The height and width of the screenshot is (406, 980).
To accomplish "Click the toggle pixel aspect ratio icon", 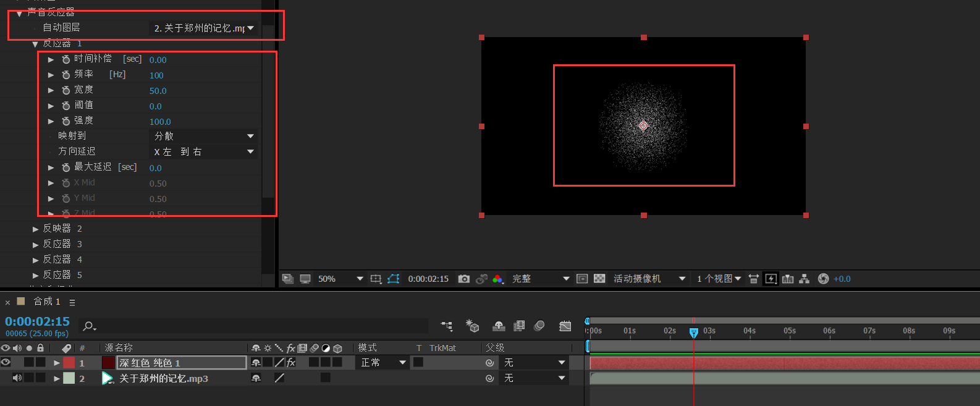I will (x=753, y=279).
